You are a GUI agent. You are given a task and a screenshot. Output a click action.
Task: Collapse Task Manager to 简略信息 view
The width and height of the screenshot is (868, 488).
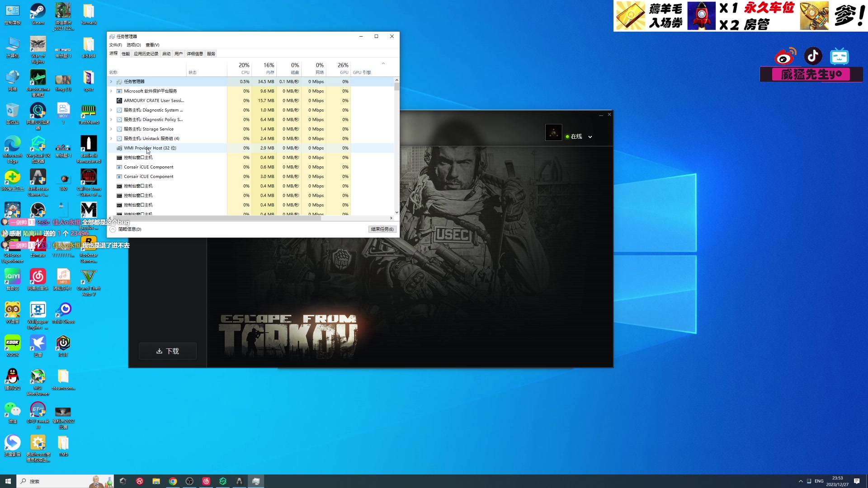click(x=126, y=230)
